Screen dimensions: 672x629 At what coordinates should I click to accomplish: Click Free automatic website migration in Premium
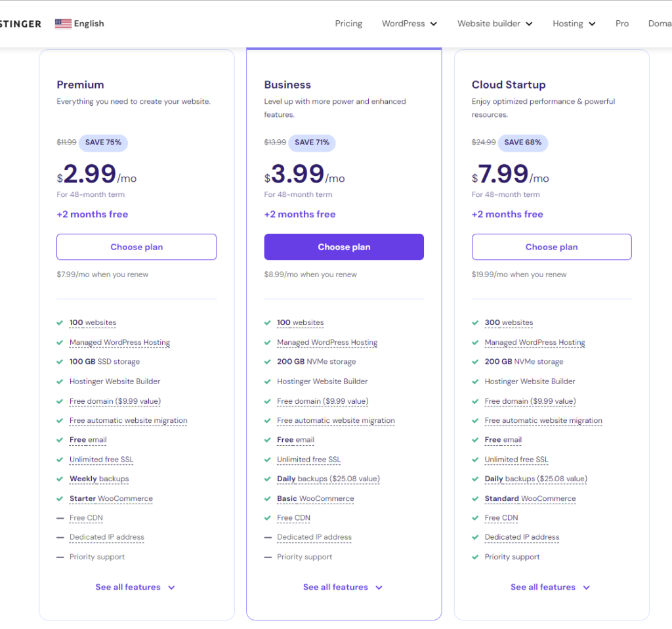coord(128,420)
